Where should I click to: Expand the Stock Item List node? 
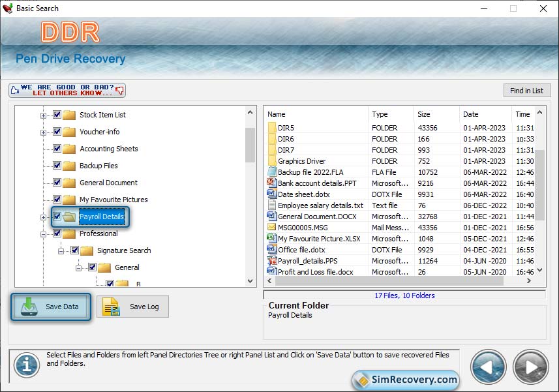(43, 115)
